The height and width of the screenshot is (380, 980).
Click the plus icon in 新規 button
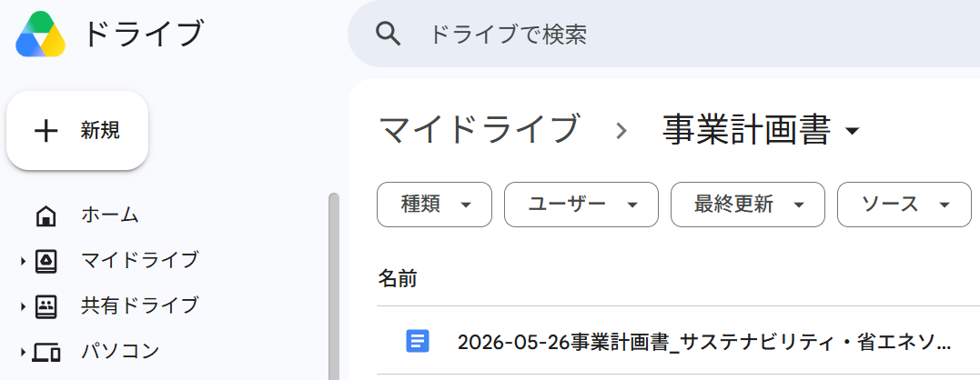[45, 131]
